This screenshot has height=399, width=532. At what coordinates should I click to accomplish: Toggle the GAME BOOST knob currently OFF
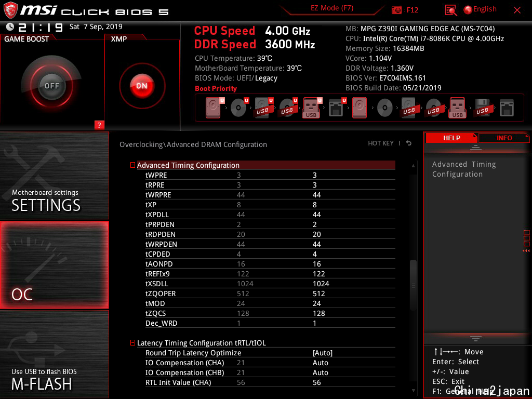point(51,86)
